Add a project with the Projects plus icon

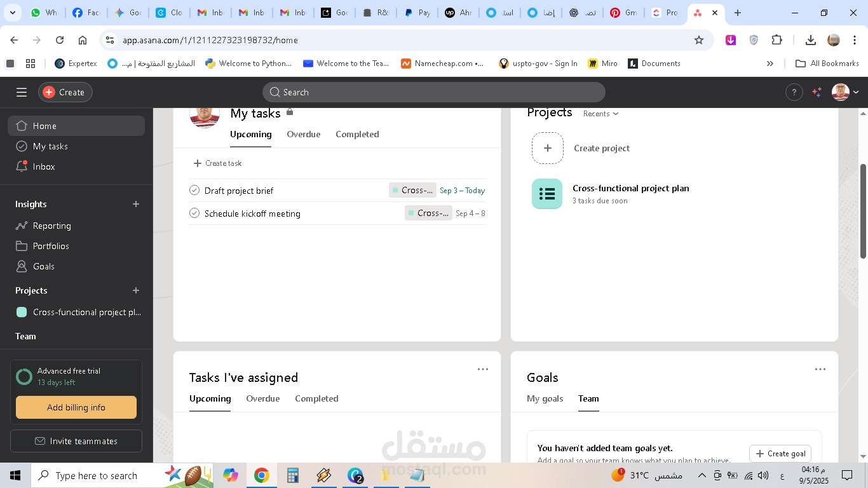click(136, 290)
